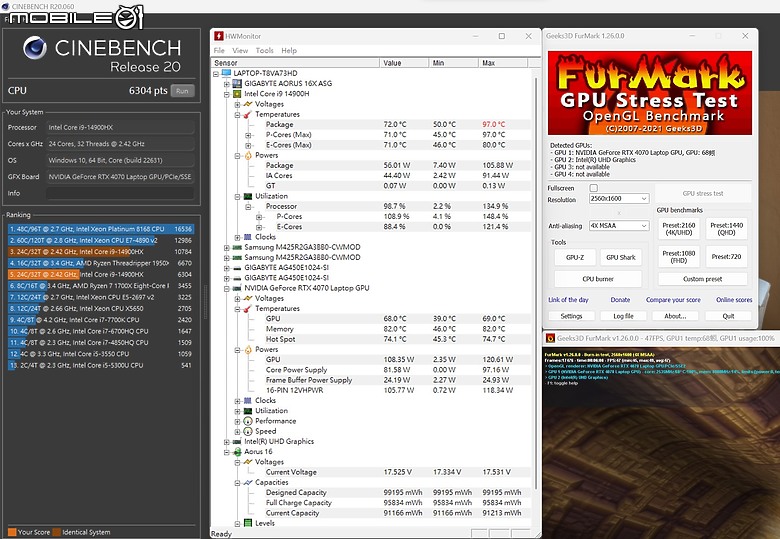780x539 pixels.
Task: Click the HWMonitor vertical scrollbar
Action: click(536, 283)
